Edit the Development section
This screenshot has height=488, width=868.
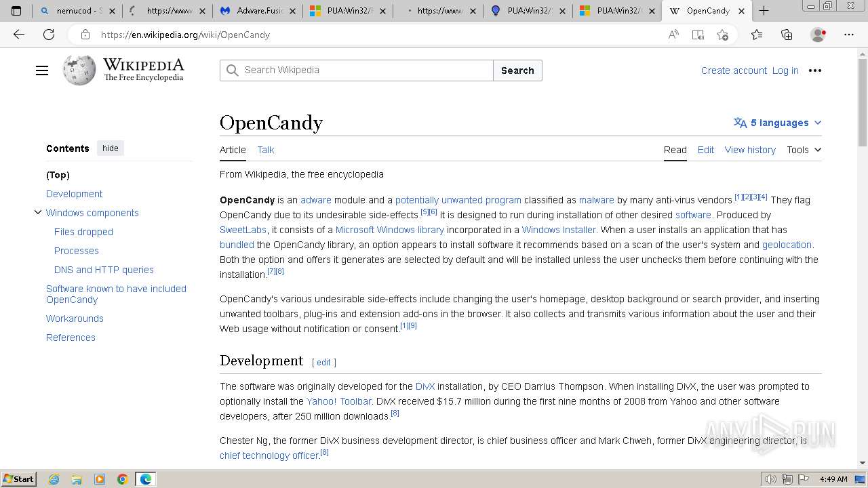(323, 363)
